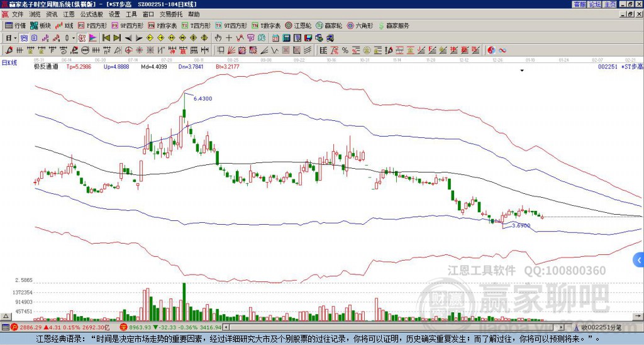Click the yin-yang taiji icon

point(491,50)
